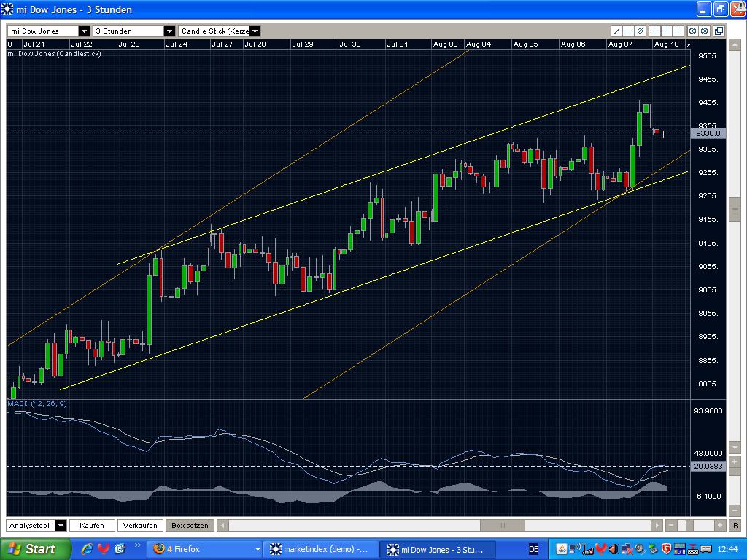Click the keyboard tray icon
This screenshot has height=560, width=747.
click(x=693, y=549)
